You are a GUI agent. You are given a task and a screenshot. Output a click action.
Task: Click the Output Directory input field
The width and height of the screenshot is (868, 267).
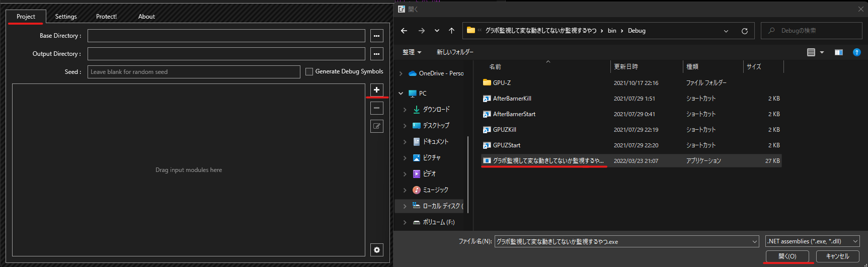coord(226,54)
